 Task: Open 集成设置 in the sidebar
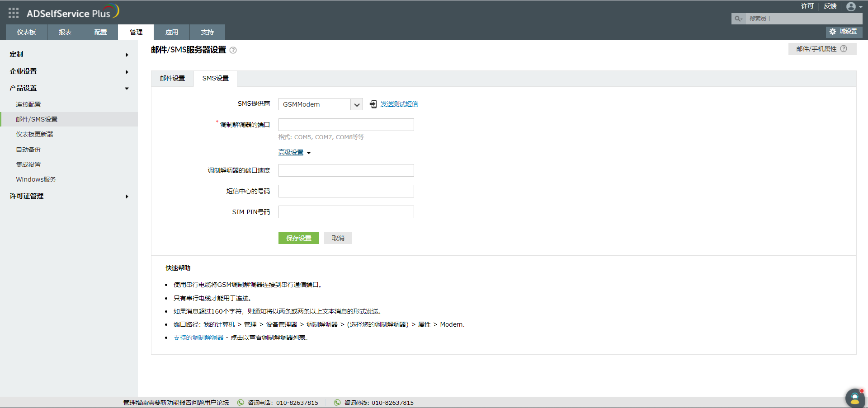28,164
